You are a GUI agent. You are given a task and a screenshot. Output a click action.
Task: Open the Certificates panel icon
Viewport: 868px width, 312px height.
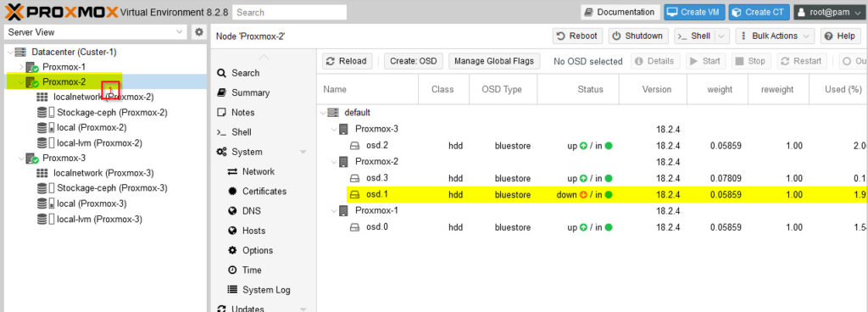coord(232,192)
